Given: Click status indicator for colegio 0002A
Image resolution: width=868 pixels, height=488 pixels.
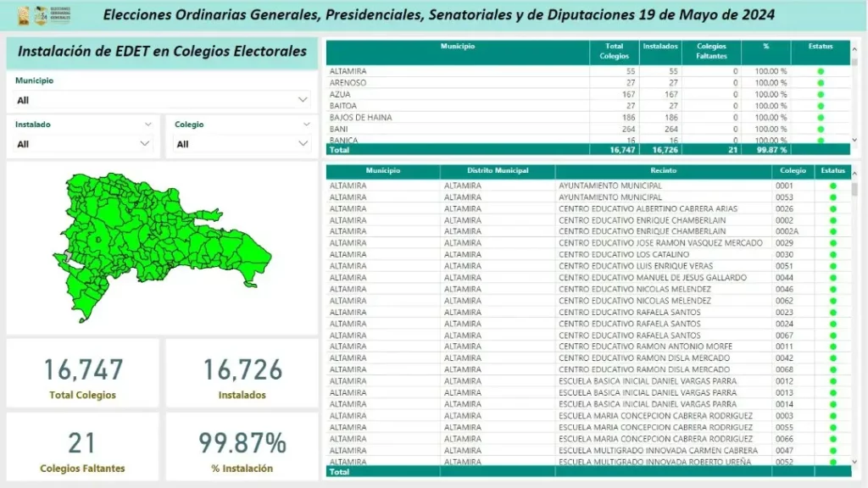Looking at the screenshot, I should tap(832, 231).
